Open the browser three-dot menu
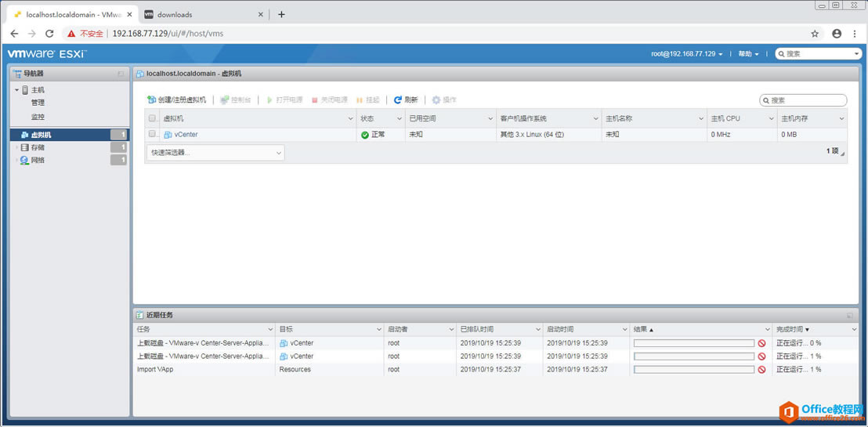 [x=855, y=34]
